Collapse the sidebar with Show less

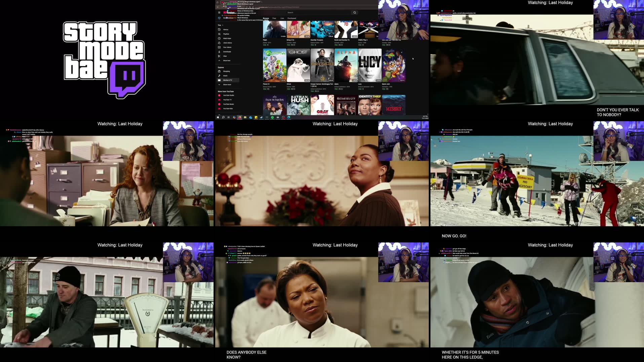tap(226, 61)
